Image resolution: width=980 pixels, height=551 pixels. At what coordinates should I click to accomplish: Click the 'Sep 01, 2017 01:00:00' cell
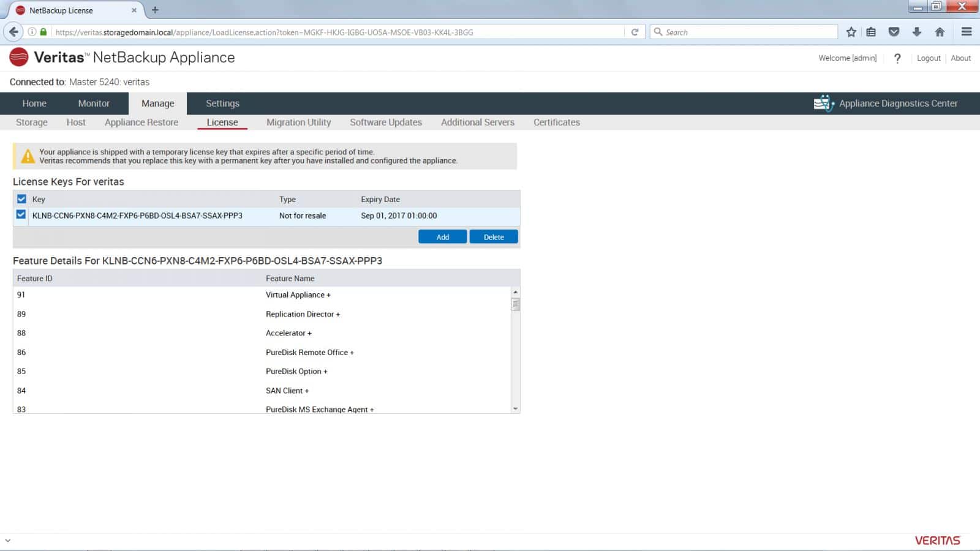pos(399,216)
